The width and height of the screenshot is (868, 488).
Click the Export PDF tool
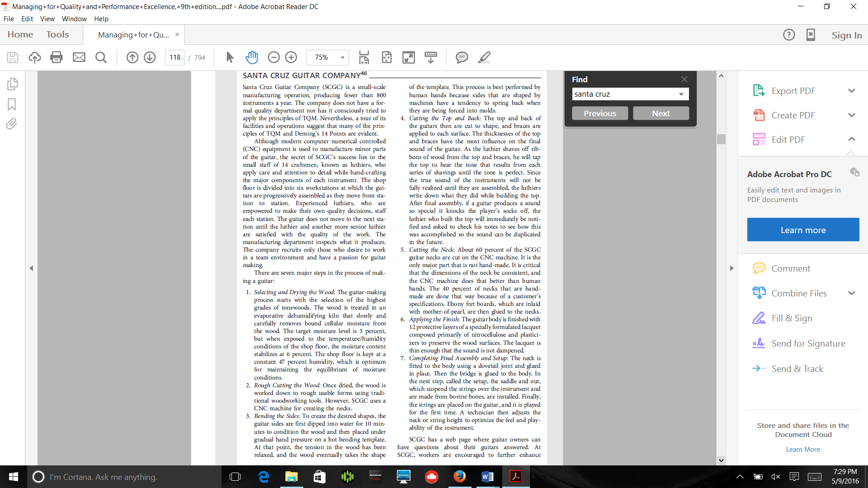click(793, 91)
